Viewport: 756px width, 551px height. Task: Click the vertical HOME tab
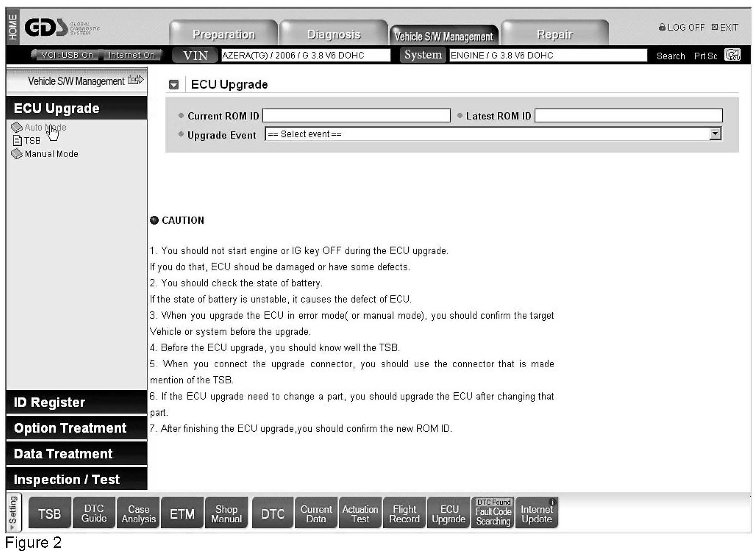pyautogui.click(x=13, y=27)
